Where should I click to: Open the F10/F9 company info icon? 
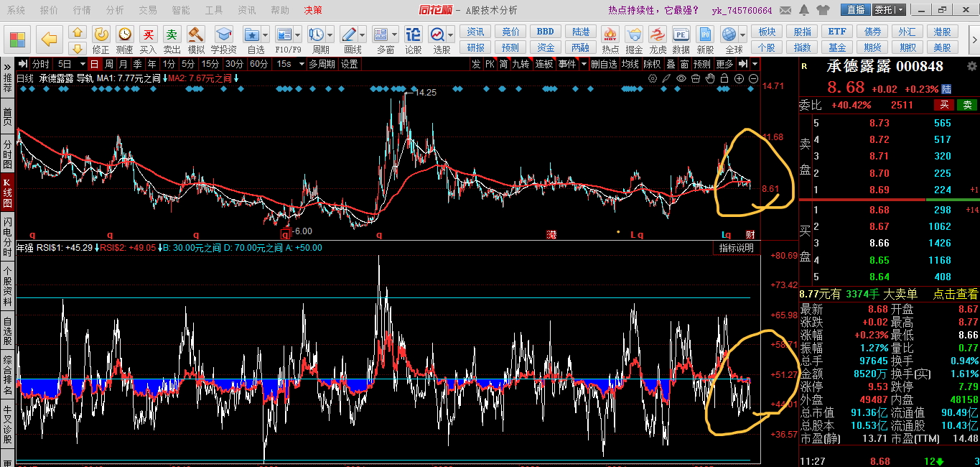coord(284,34)
